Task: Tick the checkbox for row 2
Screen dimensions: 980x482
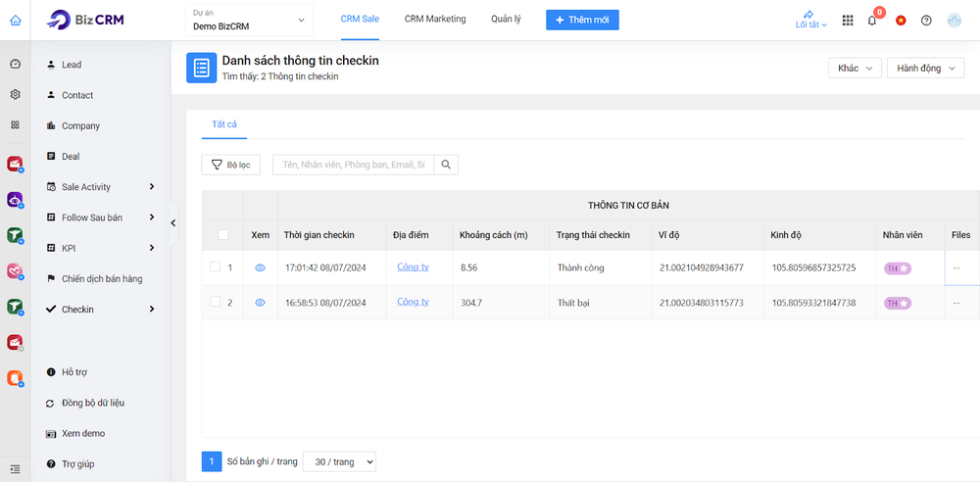Action: (216, 303)
